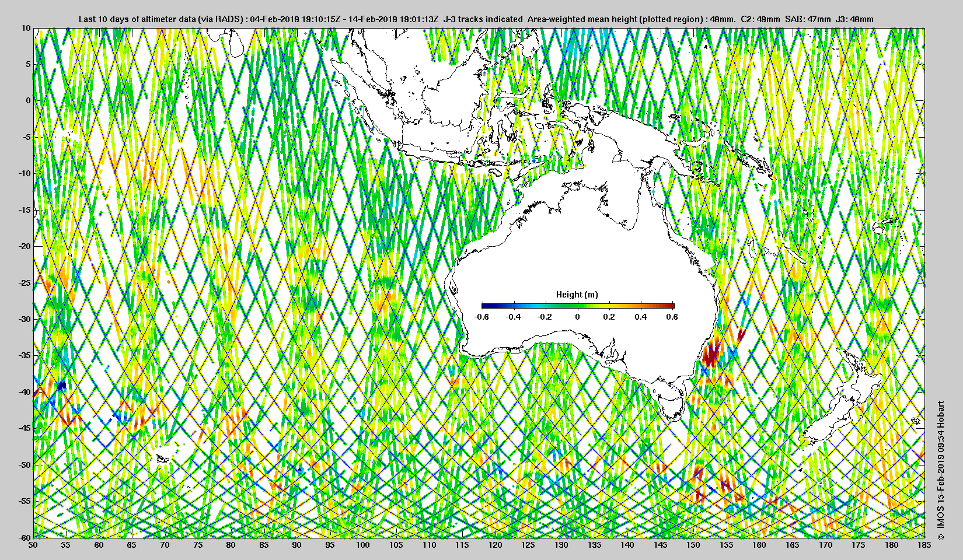Click the "0.4" colorbar tick label
Screen dimensions: 963x560
click(640, 317)
